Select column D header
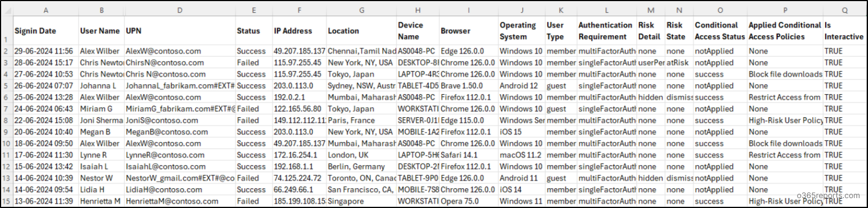This screenshot has height=208, width=868. 180,10
